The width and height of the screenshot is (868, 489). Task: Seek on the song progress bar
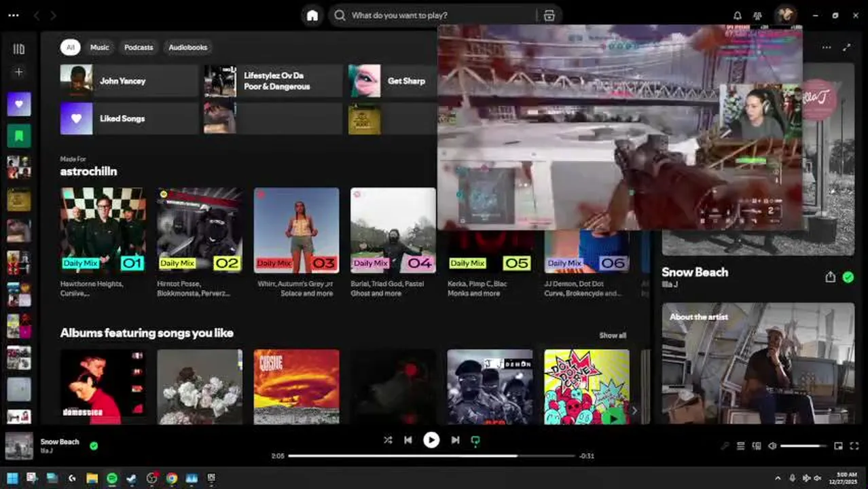[431, 456]
